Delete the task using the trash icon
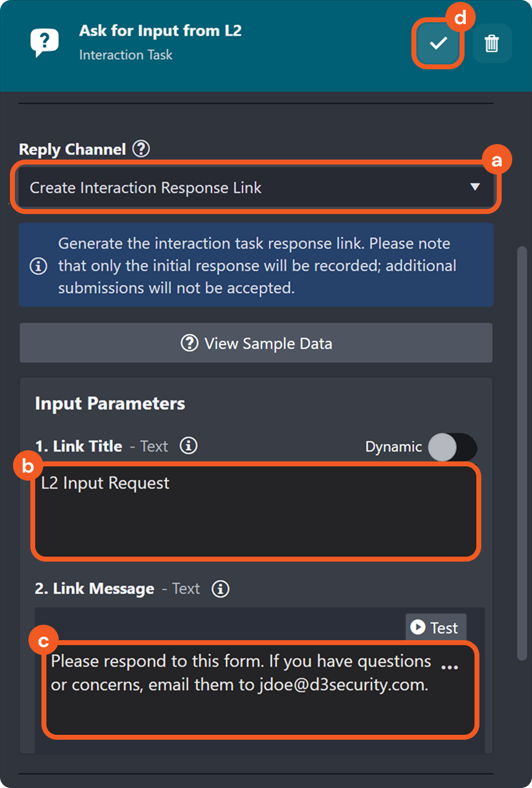Screen dimensions: 532x788 pos(492,43)
